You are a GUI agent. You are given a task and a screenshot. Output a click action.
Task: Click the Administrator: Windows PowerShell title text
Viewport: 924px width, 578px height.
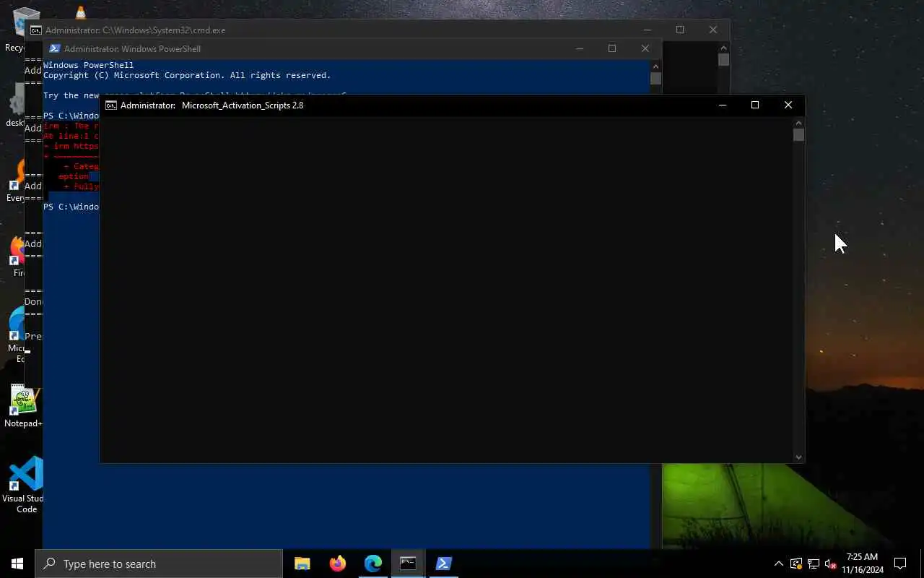132,49
